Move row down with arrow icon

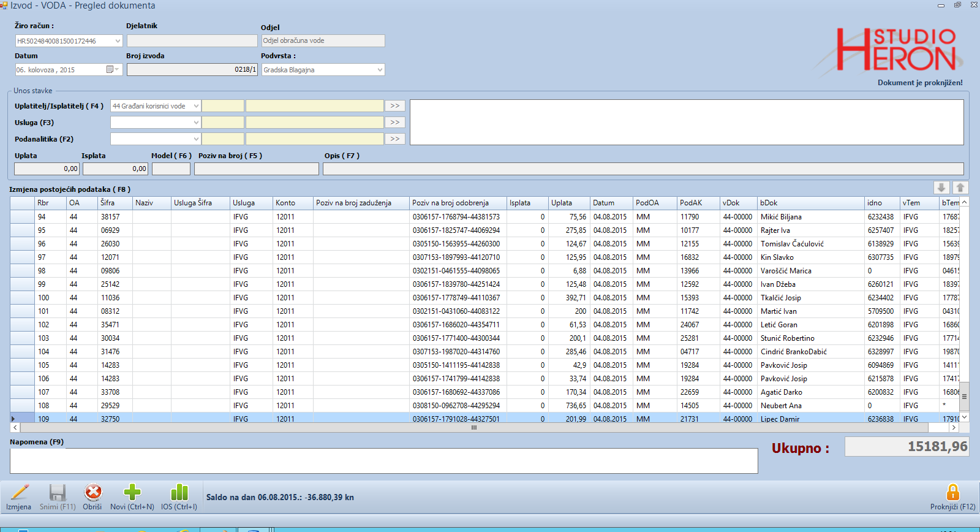[941, 188]
